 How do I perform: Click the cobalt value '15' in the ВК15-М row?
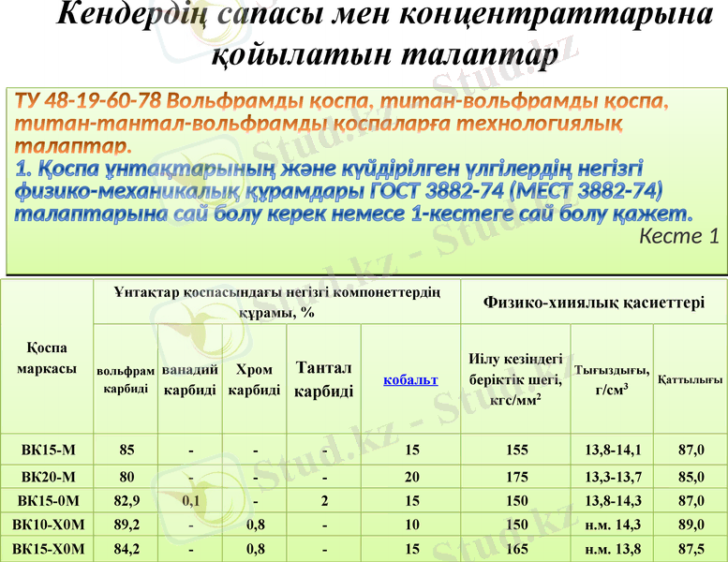coord(412,450)
